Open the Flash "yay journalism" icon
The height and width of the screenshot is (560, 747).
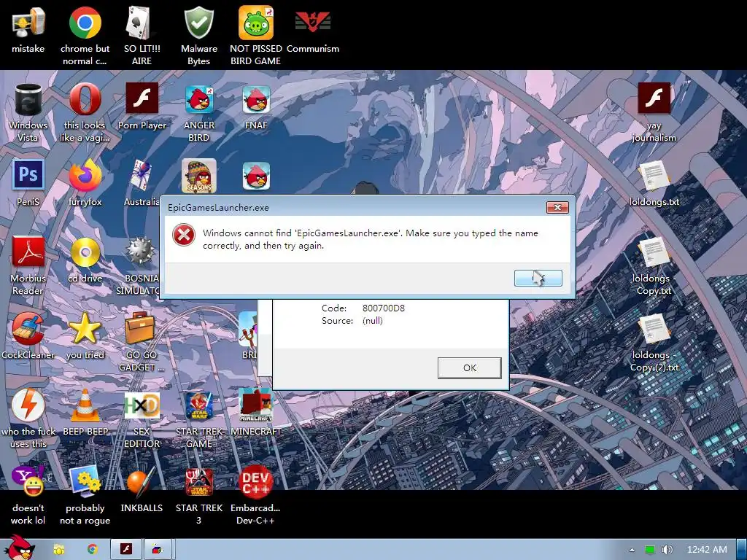pos(654,98)
